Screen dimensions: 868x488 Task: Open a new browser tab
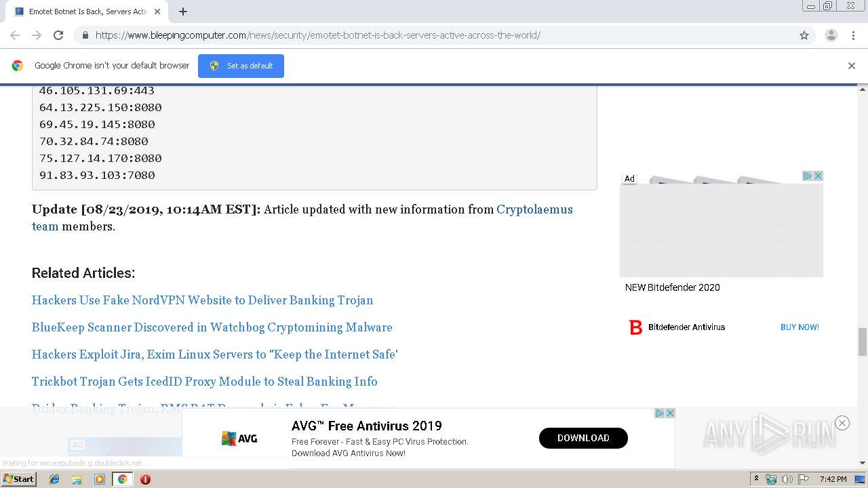[x=183, y=12]
